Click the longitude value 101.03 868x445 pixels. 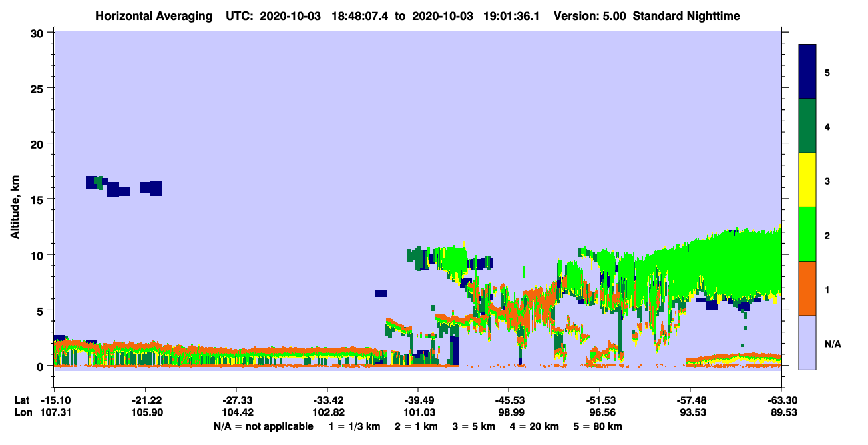pyautogui.click(x=418, y=413)
